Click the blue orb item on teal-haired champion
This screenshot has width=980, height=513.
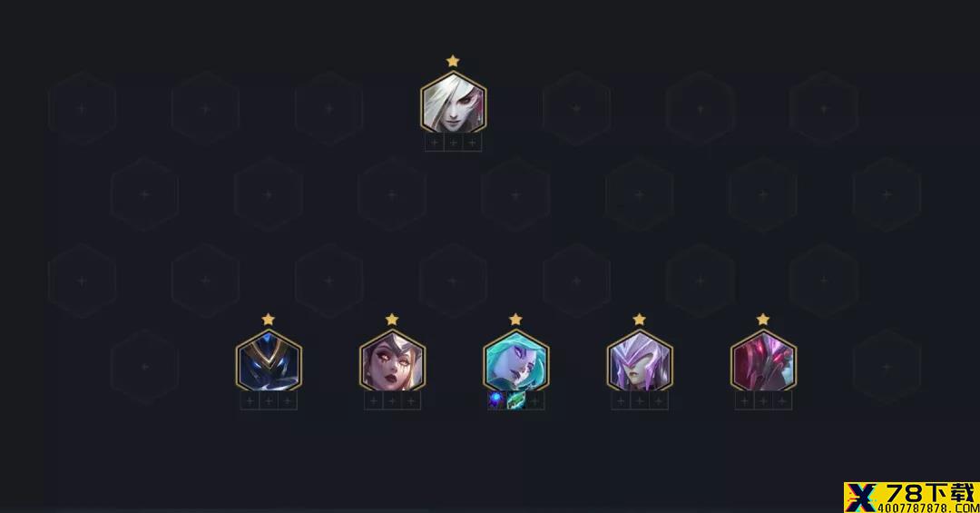click(497, 401)
